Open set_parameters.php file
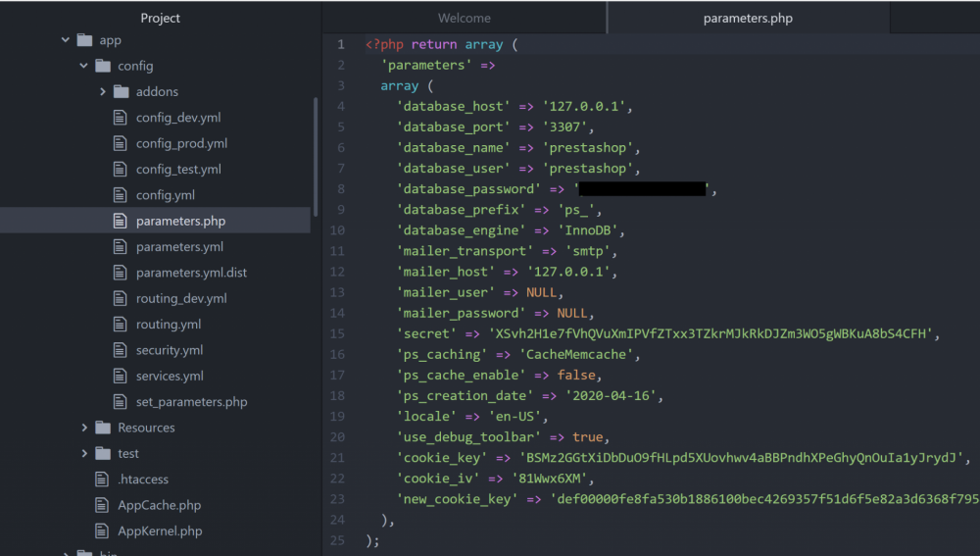Viewport: 980px width, 556px height. click(192, 401)
